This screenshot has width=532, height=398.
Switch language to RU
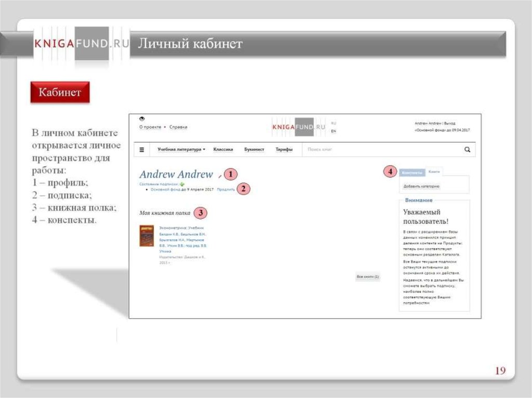point(334,123)
